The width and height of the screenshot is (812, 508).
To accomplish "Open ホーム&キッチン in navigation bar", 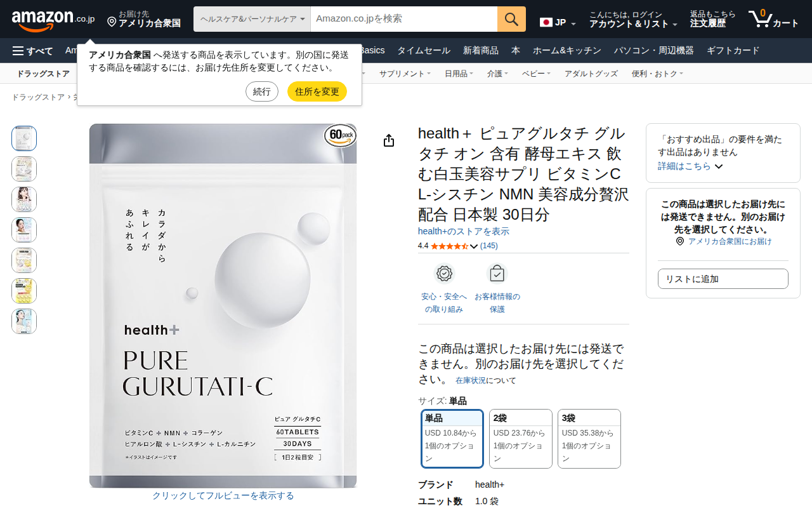I will click(566, 51).
